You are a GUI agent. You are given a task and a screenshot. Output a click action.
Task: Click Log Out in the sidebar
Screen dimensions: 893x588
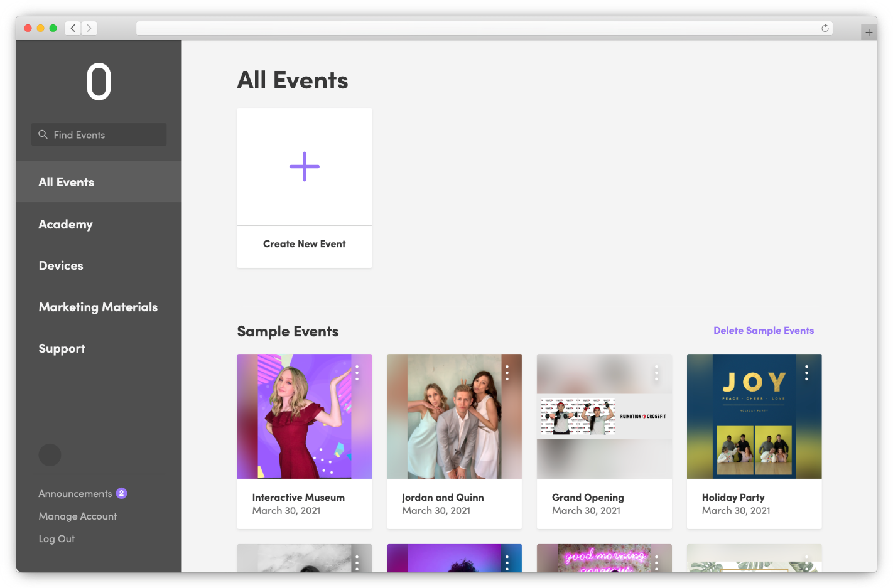pyautogui.click(x=57, y=538)
